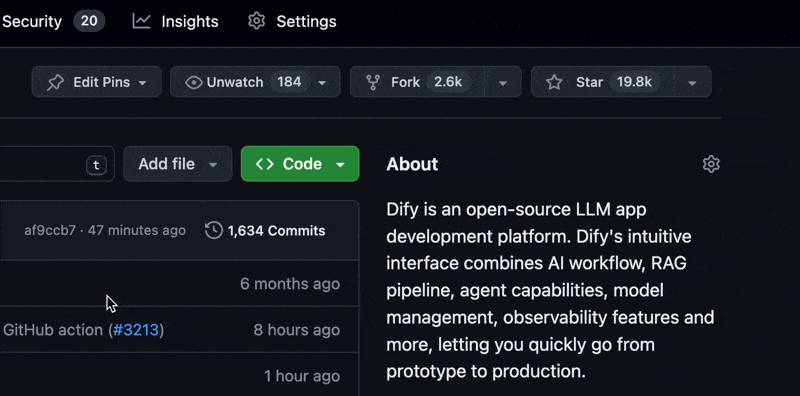Image resolution: width=800 pixels, height=396 pixels.
Task: Click the About heading
Action: (412, 164)
